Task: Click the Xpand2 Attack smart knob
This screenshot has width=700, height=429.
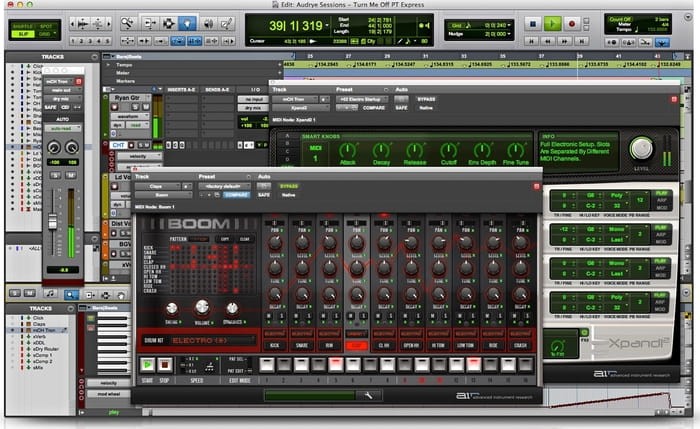Action: [x=347, y=150]
